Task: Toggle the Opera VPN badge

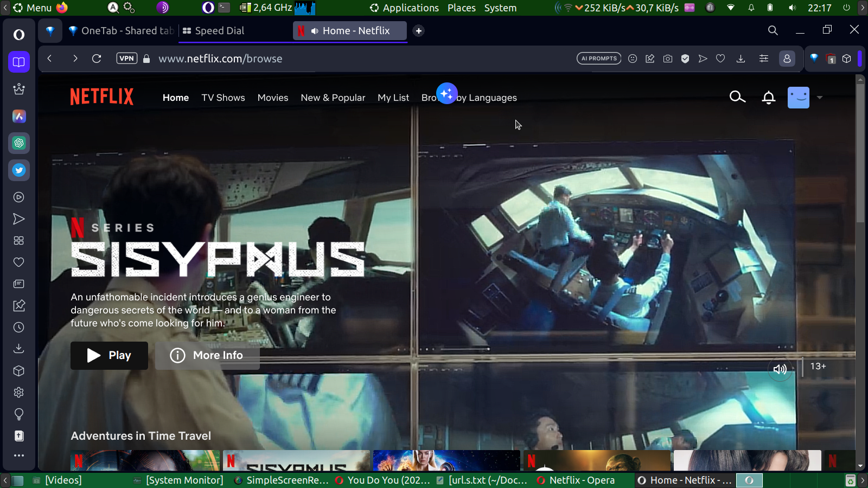Action: click(126, 59)
